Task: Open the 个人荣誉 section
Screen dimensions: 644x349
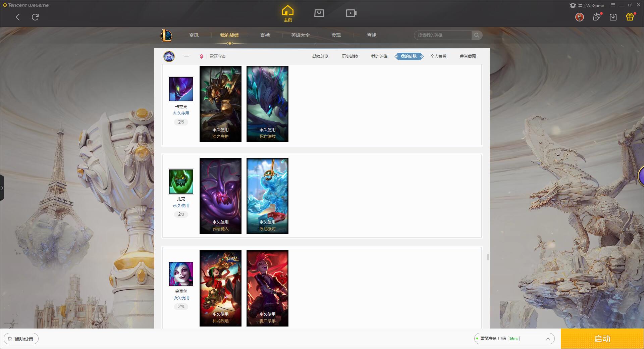Action: [438, 56]
